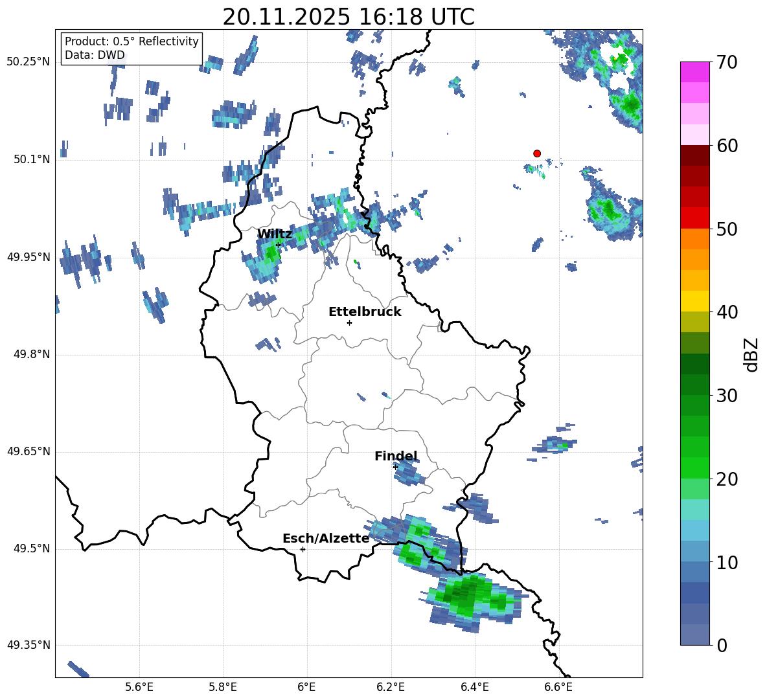Click the 50 tick on the colorbar
Image resolution: width=767 pixels, height=700 pixels.
click(x=727, y=229)
